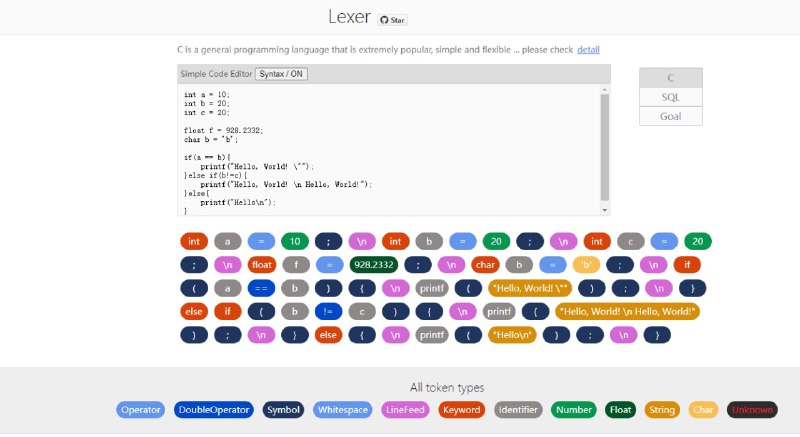This screenshot has height=437, width=800.
Task: Click the Unknown token type badge
Action: point(752,410)
